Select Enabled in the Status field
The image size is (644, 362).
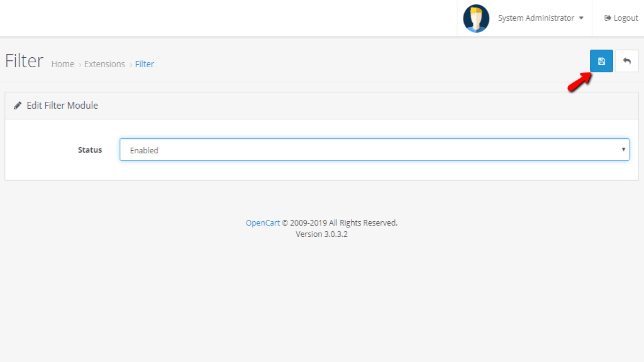tap(374, 150)
